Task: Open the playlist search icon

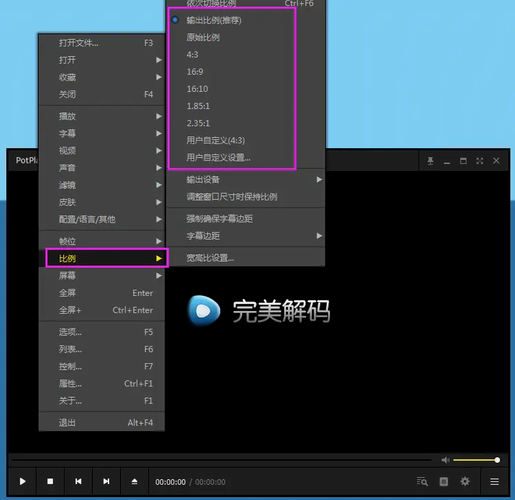Action: click(x=422, y=482)
